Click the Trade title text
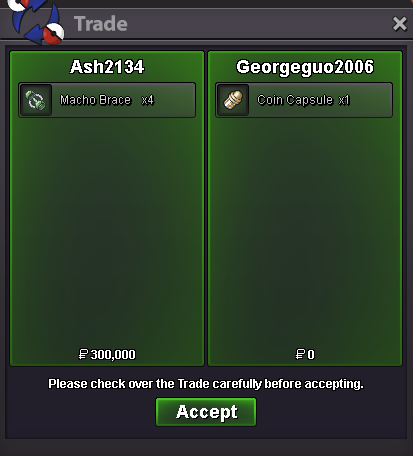Viewport: 413px width, 456px height. coord(101,24)
